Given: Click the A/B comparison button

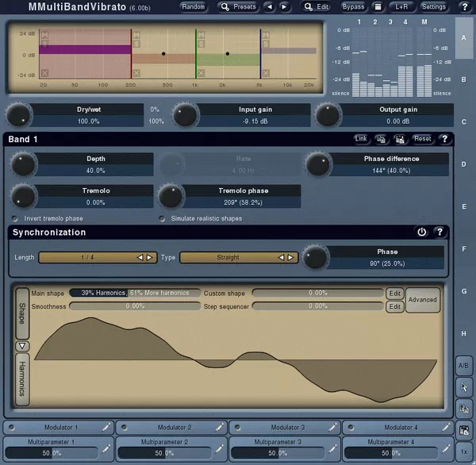Looking at the screenshot, I should 463,366.
